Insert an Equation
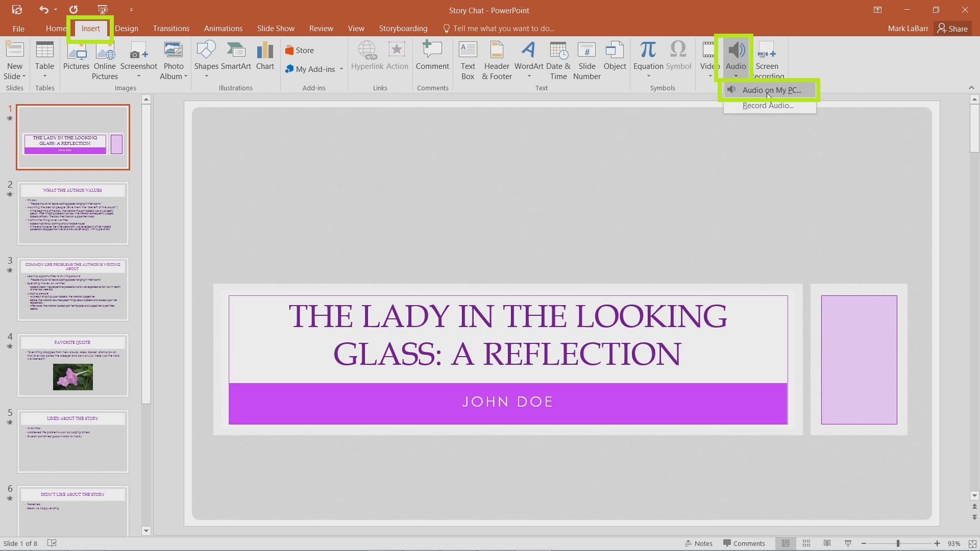Image resolution: width=980 pixels, height=551 pixels. (648, 60)
